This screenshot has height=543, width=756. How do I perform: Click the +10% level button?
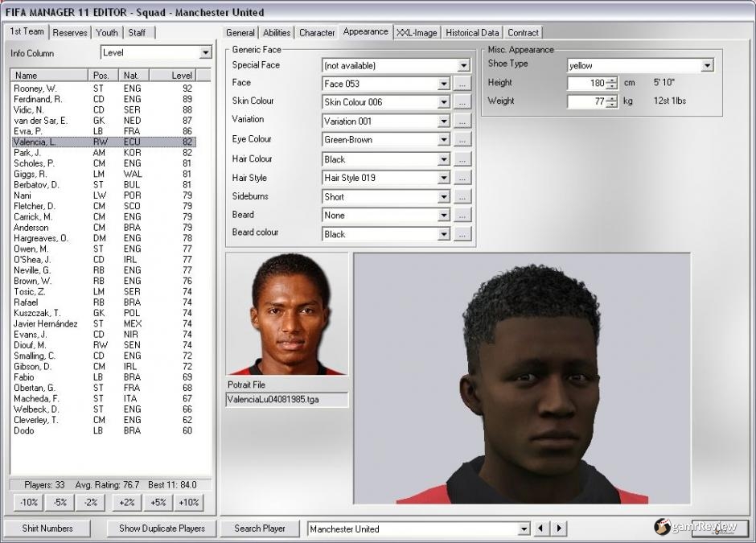pos(188,503)
